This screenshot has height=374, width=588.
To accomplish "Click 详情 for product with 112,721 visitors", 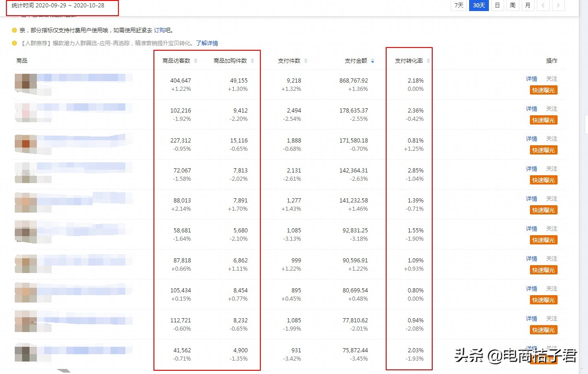I will [531, 319].
